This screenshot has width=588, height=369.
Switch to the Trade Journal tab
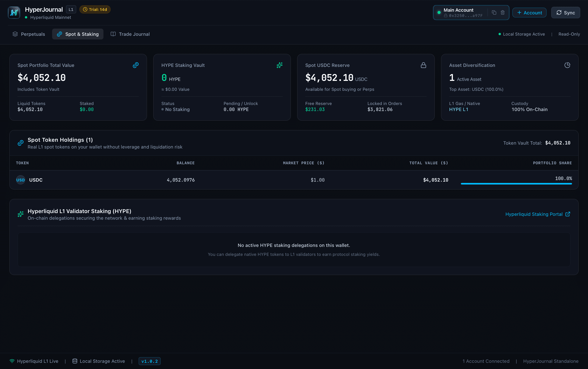coord(130,34)
